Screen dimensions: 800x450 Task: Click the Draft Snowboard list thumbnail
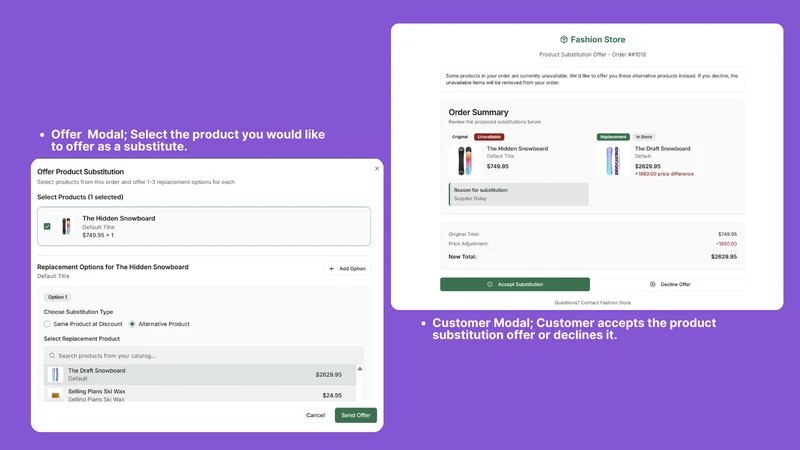tap(55, 374)
